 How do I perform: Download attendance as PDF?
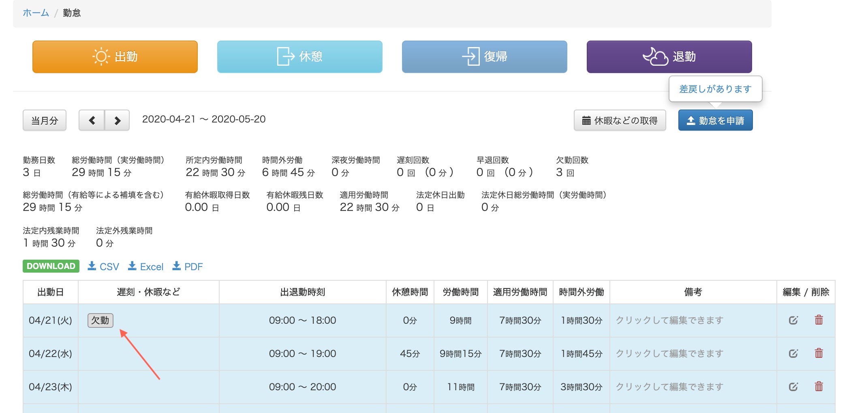188,267
